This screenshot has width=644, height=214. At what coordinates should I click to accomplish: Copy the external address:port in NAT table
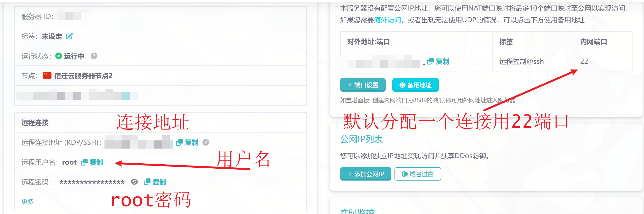click(438, 61)
